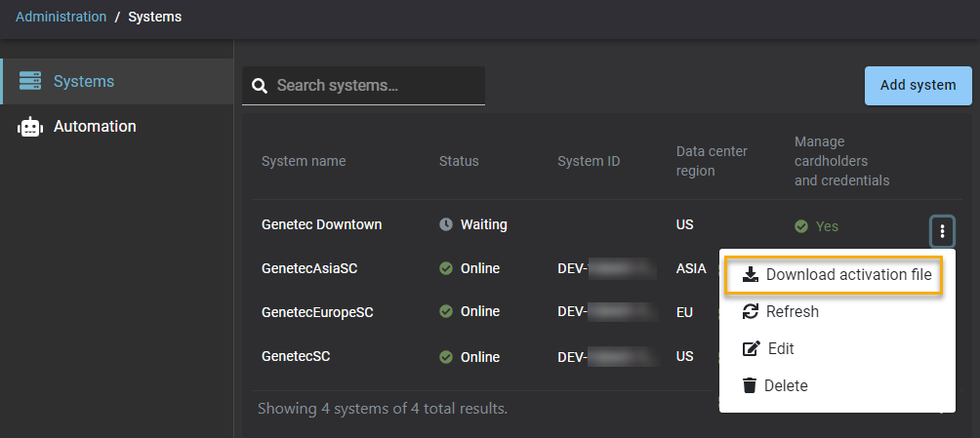Open the Administration breadcrumb link
980x438 pixels.
(x=61, y=17)
